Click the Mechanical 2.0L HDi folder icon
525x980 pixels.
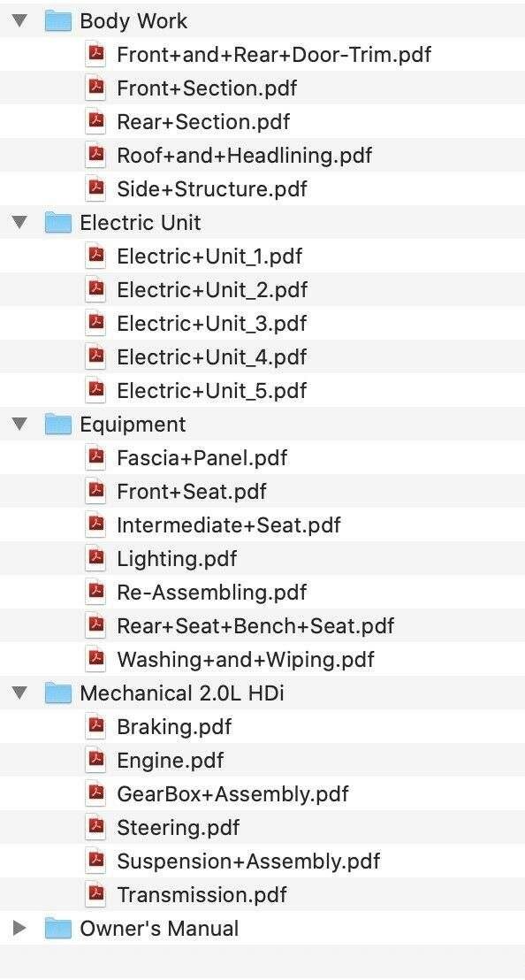click(x=58, y=693)
